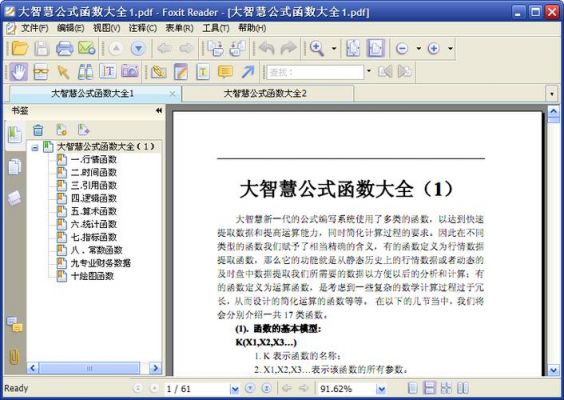
Task: Open a file with the folder icon
Action: pos(19,48)
